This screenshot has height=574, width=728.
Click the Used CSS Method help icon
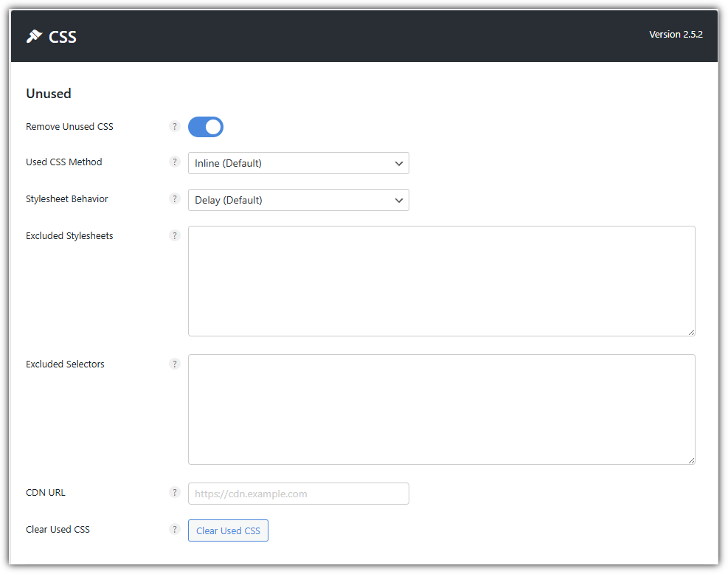(175, 162)
